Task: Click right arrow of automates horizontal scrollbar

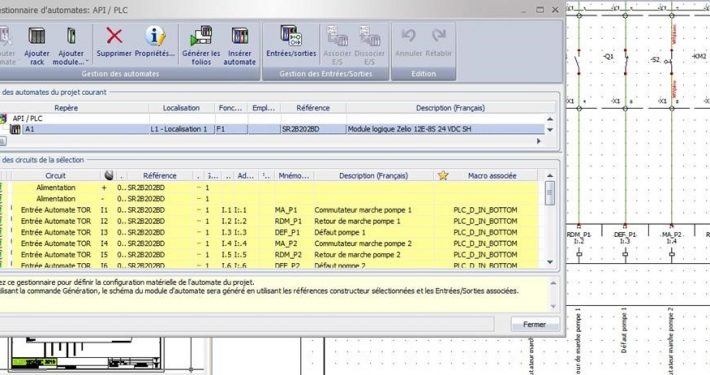Action: click(x=539, y=141)
